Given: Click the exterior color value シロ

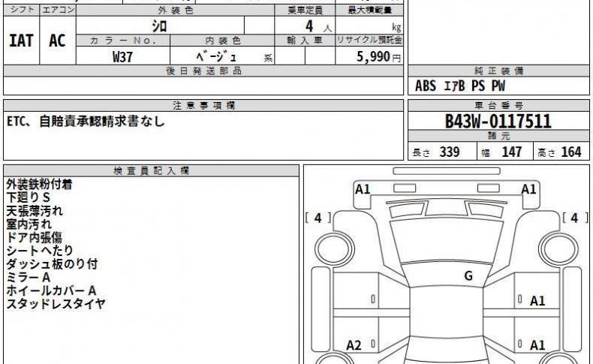Looking at the screenshot, I should pos(159,26).
